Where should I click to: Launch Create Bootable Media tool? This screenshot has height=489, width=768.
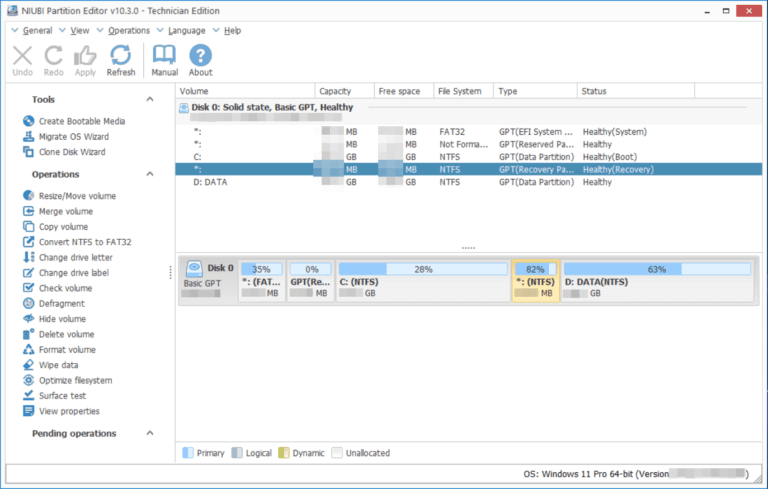coord(74,121)
